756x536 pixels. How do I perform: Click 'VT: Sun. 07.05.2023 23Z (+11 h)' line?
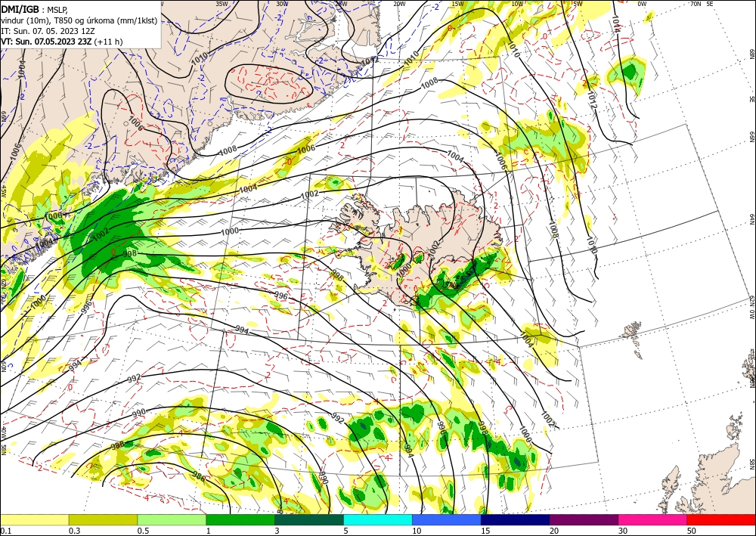[x=62, y=42]
